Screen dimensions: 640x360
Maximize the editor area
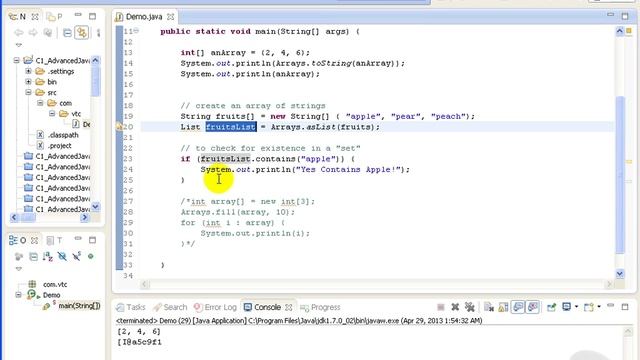625,16
